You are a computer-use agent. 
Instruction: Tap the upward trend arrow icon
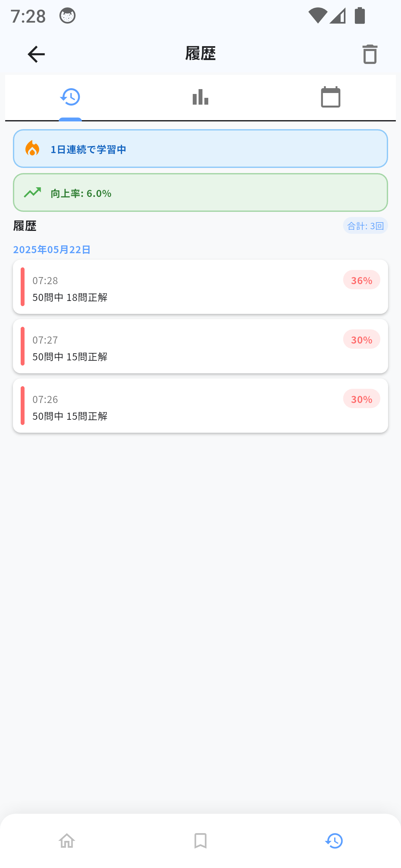pos(32,192)
